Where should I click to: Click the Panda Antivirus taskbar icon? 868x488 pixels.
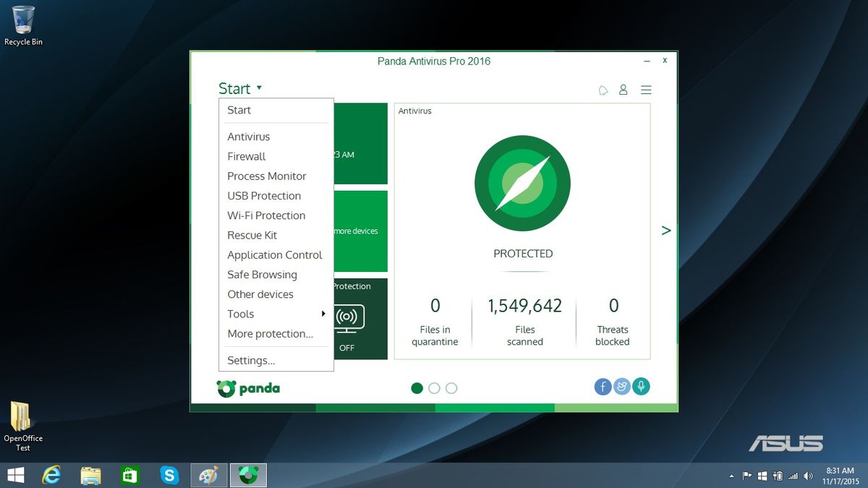pos(248,475)
